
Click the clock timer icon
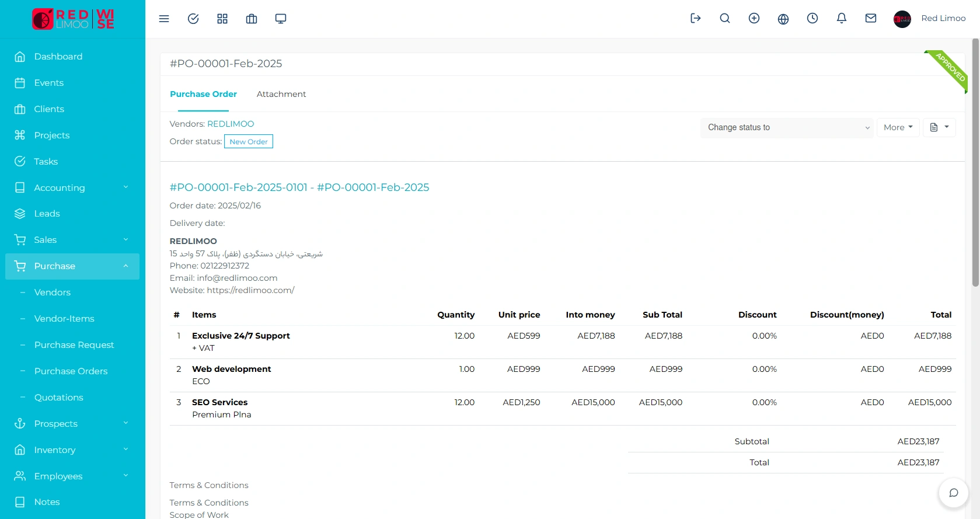812,18
